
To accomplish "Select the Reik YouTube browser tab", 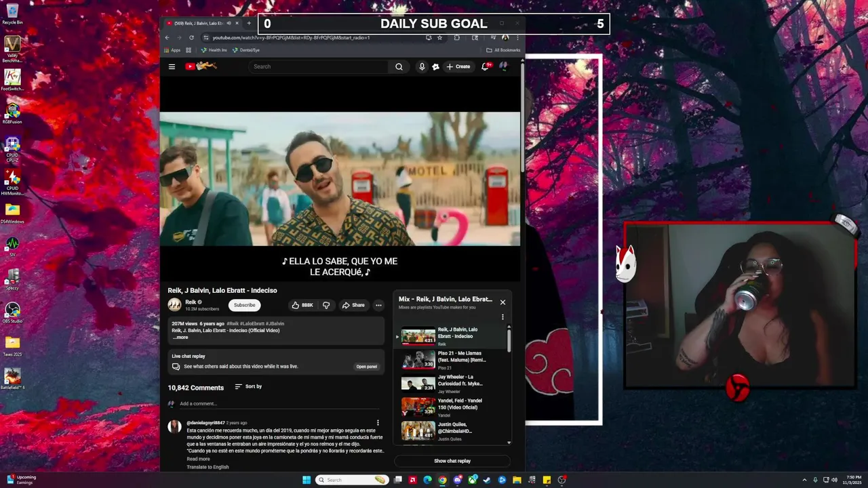I will (x=197, y=23).
